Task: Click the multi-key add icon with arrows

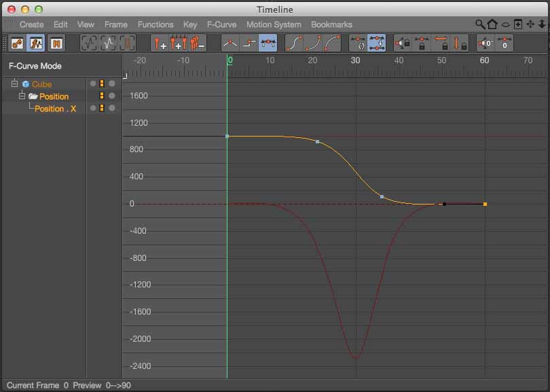Action: pyautogui.click(x=179, y=43)
